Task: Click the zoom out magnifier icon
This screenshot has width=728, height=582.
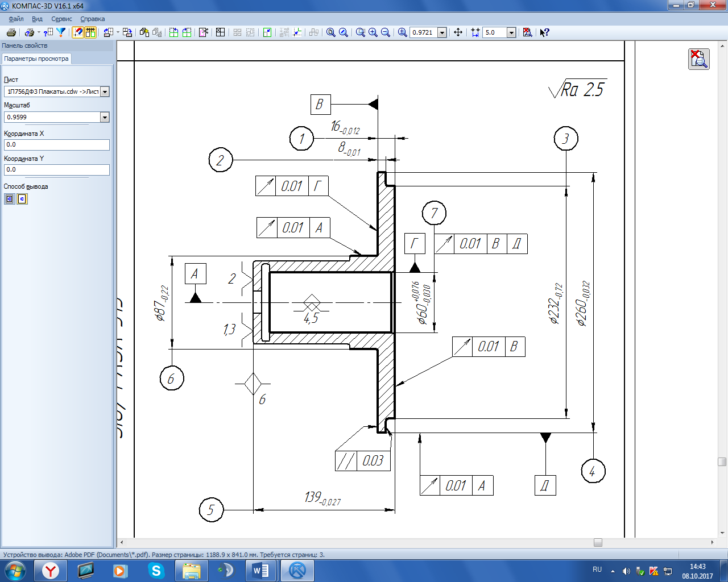Action: click(386, 32)
